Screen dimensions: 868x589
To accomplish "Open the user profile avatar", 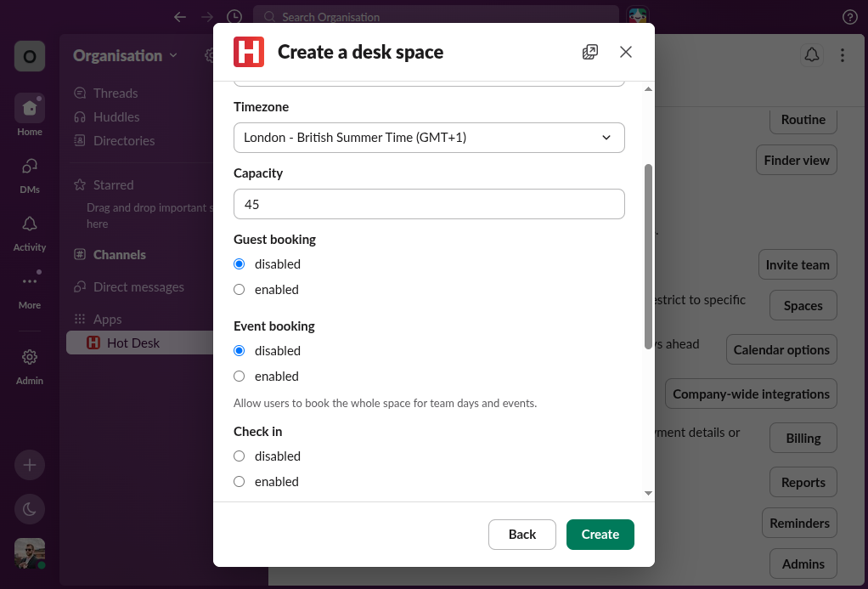I will point(30,553).
